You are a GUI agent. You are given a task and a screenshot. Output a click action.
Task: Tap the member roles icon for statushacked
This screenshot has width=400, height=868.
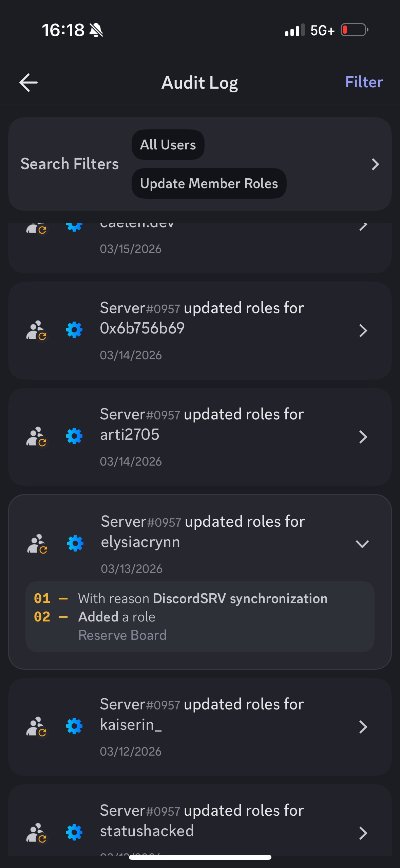(36, 833)
